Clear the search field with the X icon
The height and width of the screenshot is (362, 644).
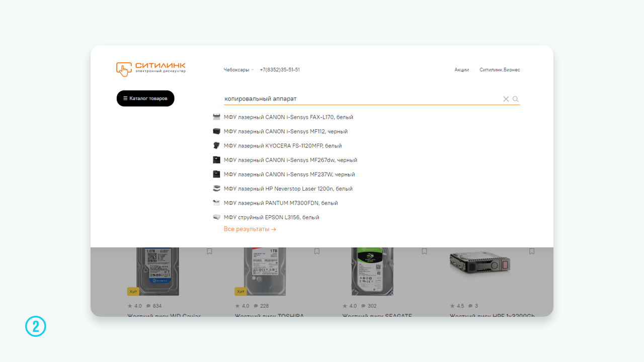point(506,99)
